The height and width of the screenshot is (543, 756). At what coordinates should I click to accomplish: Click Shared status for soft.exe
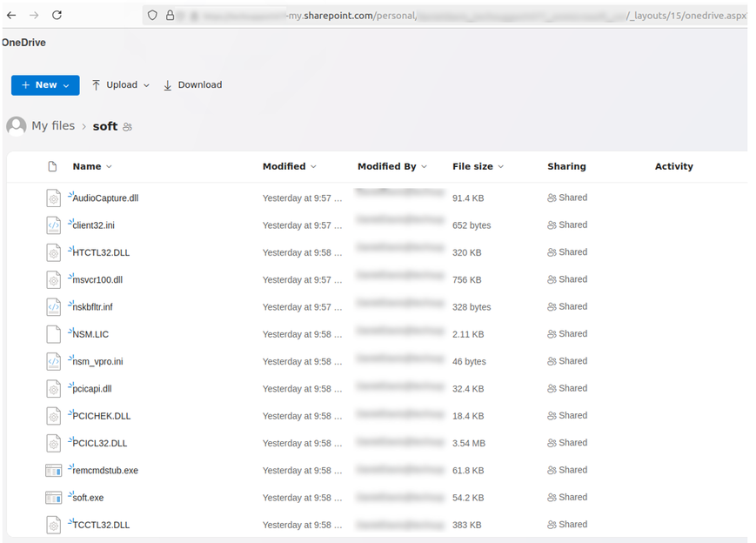[x=567, y=497]
